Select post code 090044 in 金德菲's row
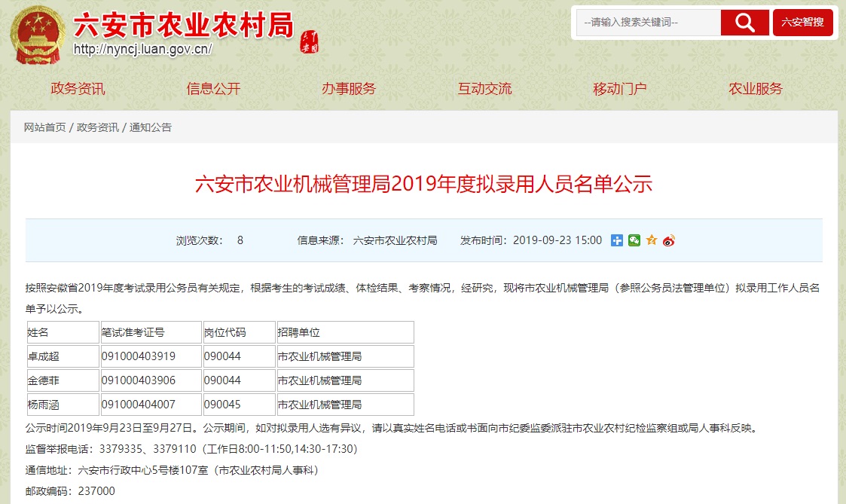The width and height of the screenshot is (846, 504). (x=239, y=380)
